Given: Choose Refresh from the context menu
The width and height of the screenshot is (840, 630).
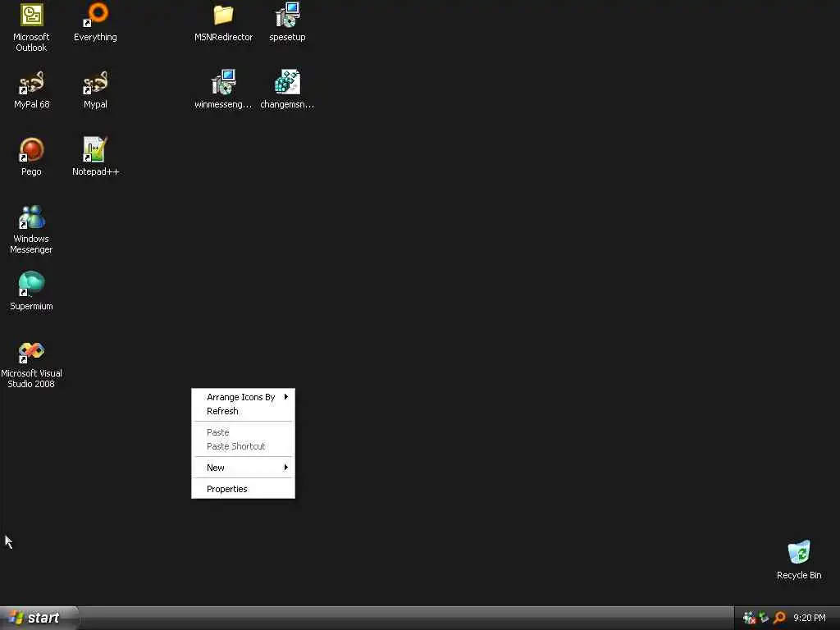Looking at the screenshot, I should pyautogui.click(x=243, y=411).
